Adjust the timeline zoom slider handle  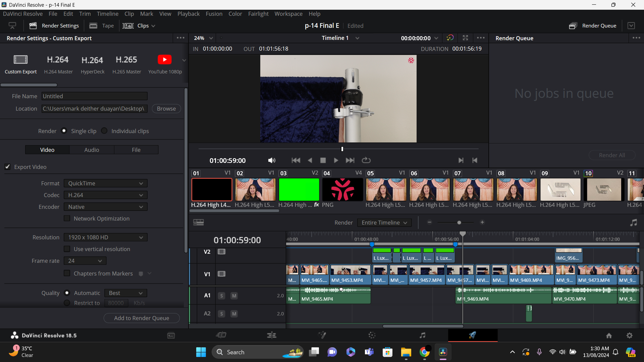459,223
